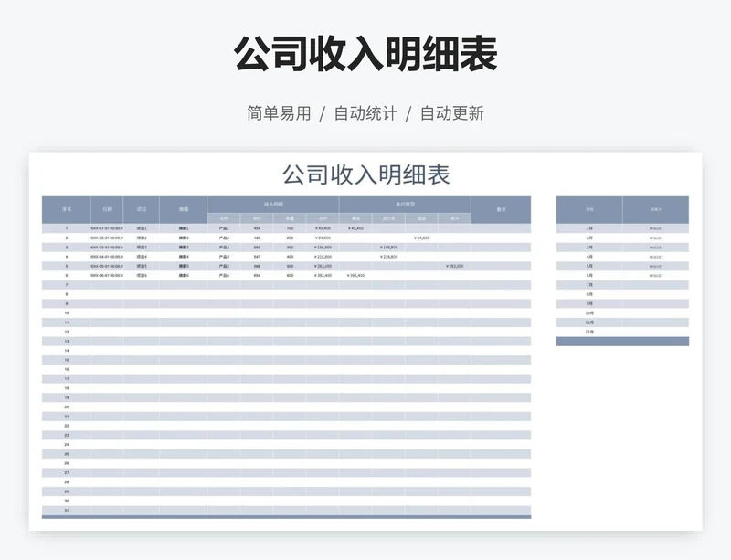The height and width of the screenshot is (560, 731).
Task: Select the 摘要 column header
Action: [x=184, y=210]
